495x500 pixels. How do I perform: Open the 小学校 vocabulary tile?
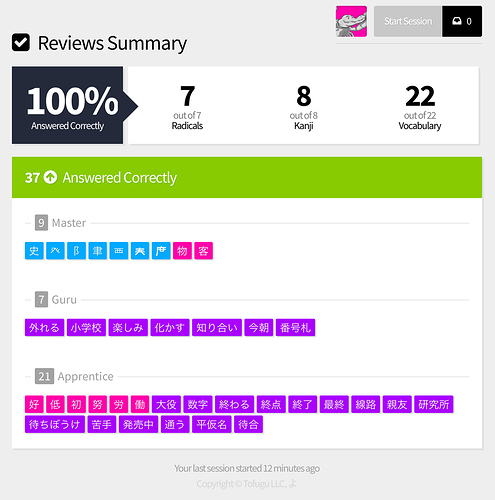(86, 328)
